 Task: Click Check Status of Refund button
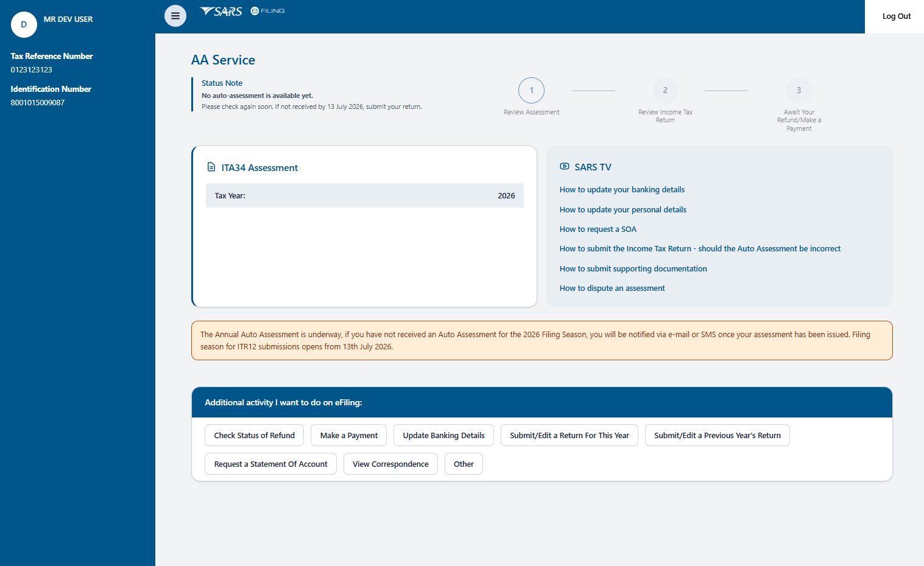254,435
